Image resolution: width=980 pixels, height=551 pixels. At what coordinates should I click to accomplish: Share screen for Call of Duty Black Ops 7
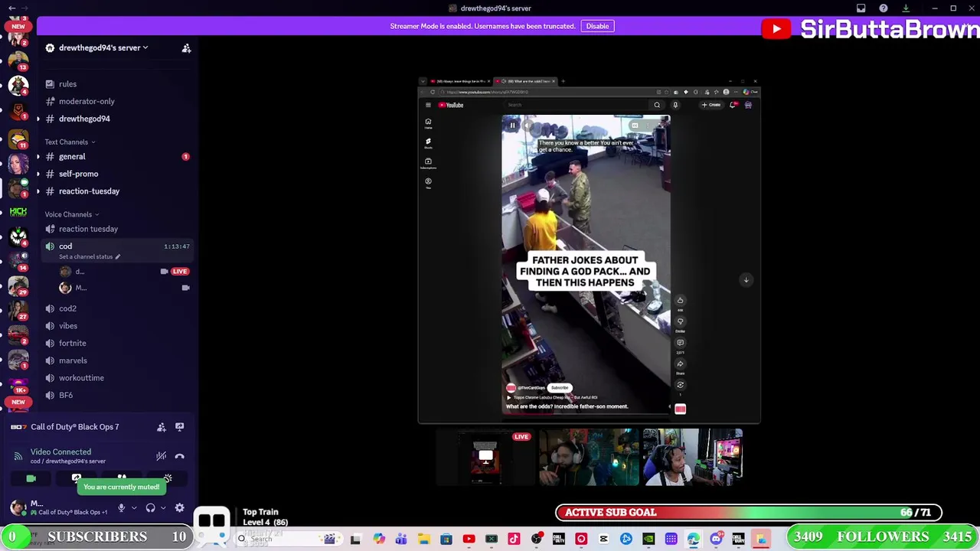click(x=179, y=427)
